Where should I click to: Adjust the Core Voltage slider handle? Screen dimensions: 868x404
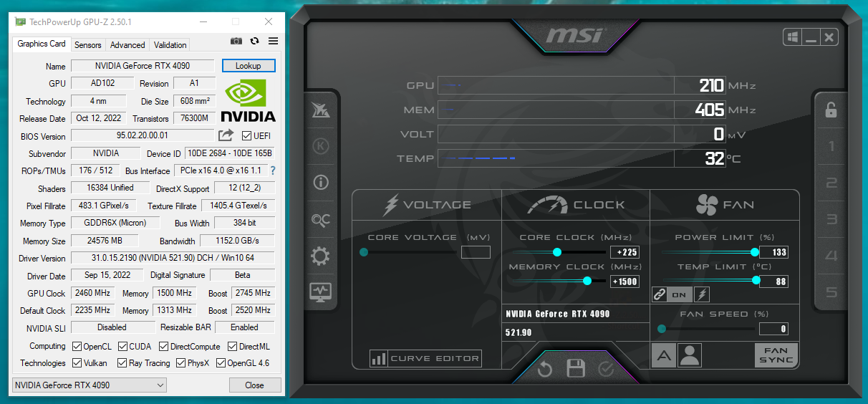[364, 252]
